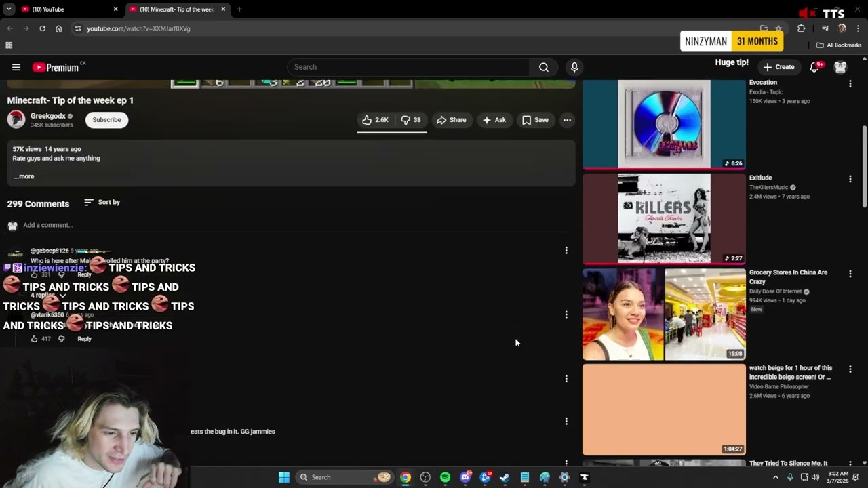868x488 pixels.
Task: Open Steam from the taskbar
Action: (505, 477)
